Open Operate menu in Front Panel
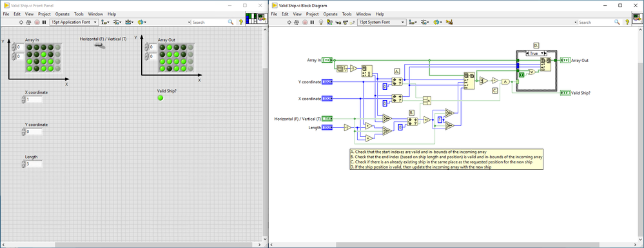Screen dimensions: 644x248 coord(63,14)
